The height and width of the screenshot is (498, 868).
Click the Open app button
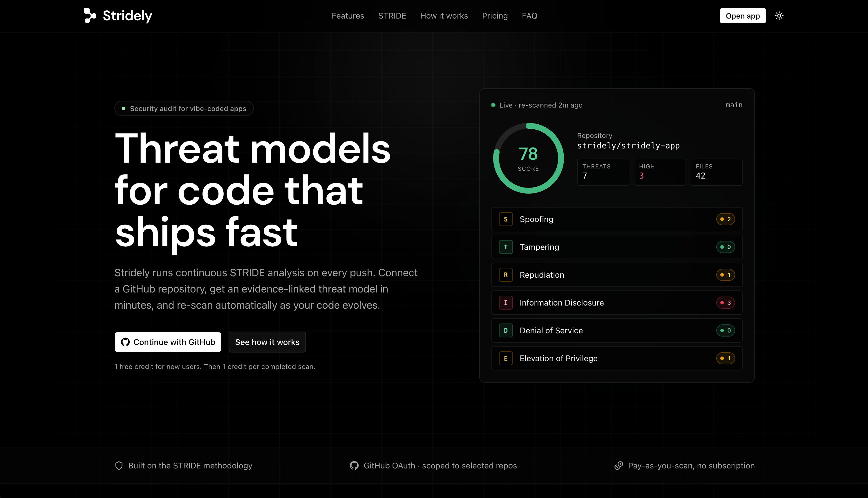coord(743,16)
